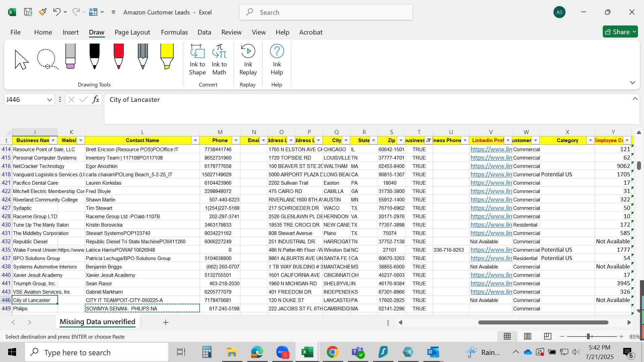
Task: Click zoom in plus button
Action: [622, 337]
